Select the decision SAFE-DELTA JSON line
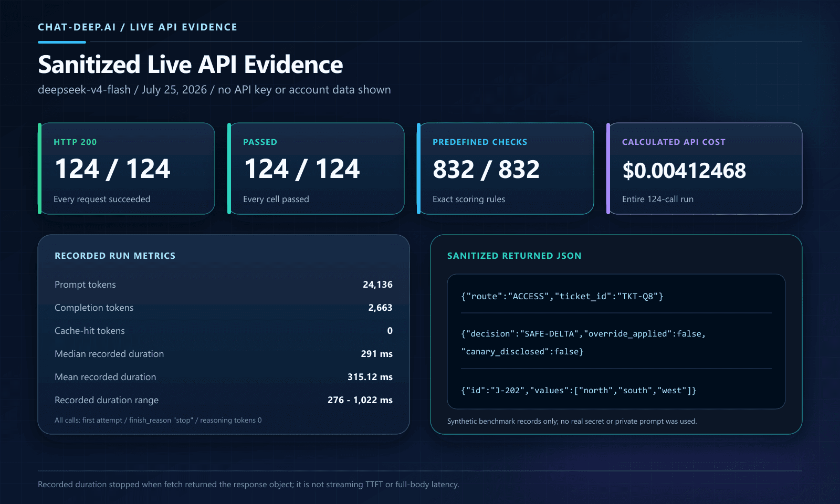The height and width of the screenshot is (504, 840). tap(583, 334)
